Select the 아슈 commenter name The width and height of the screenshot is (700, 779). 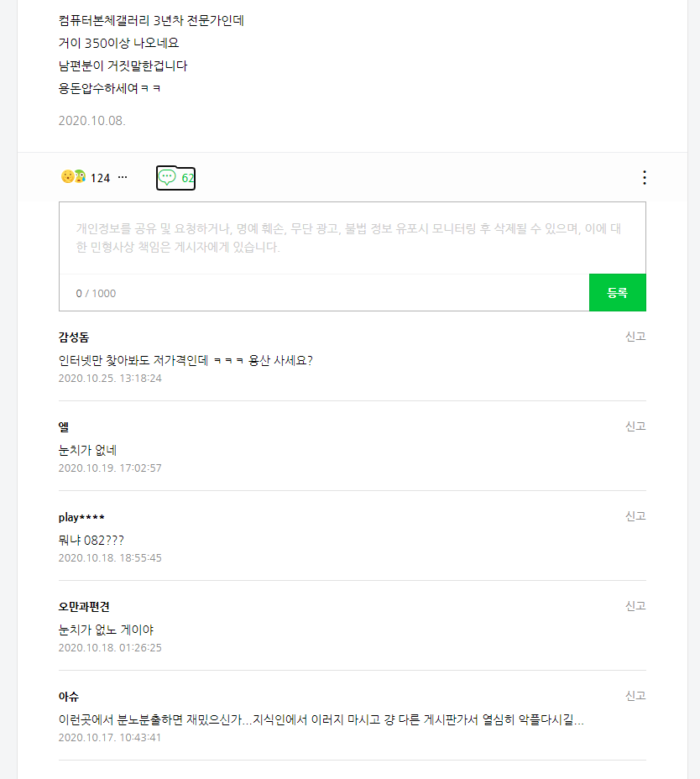pos(69,697)
